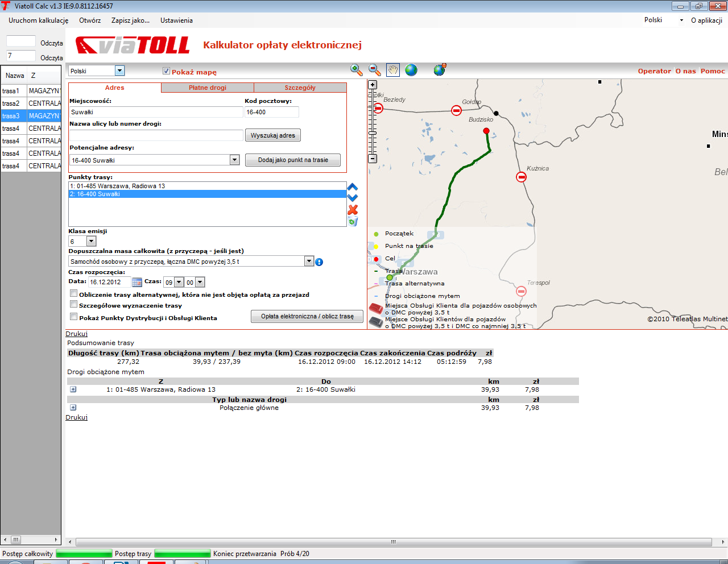The width and height of the screenshot is (728, 564).
Task: Open the Ustawienia menu
Action: (x=176, y=20)
